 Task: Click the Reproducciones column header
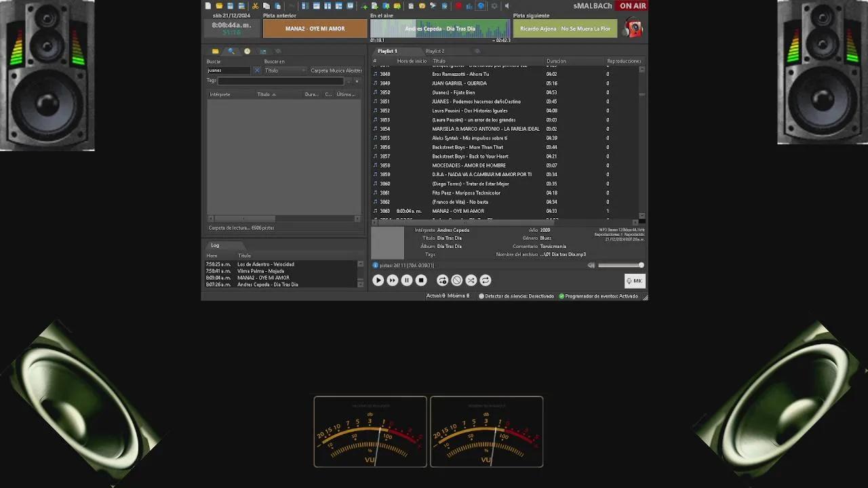tap(624, 61)
